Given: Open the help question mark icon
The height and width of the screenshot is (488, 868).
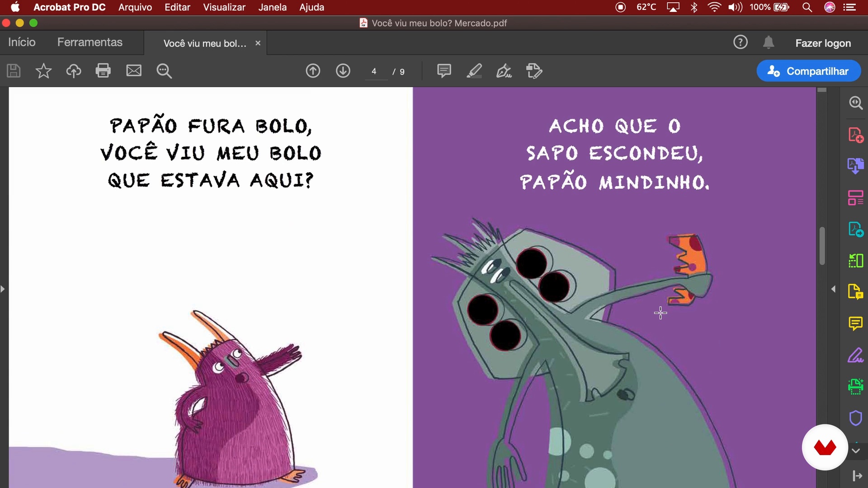Looking at the screenshot, I should [x=741, y=42].
